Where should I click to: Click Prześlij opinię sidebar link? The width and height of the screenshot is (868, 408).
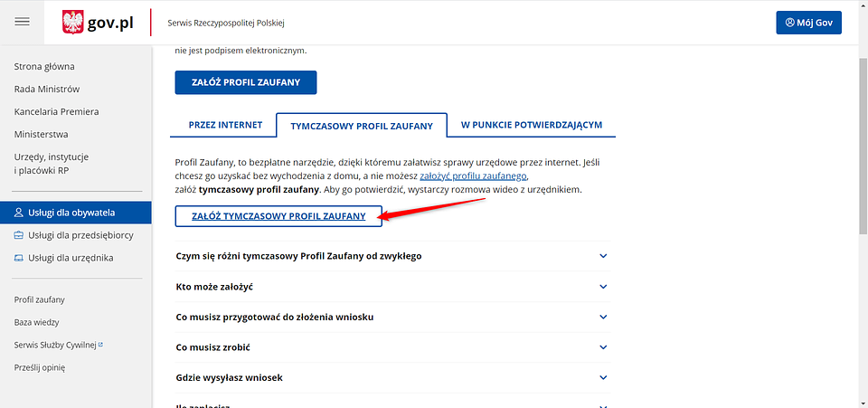click(x=40, y=367)
